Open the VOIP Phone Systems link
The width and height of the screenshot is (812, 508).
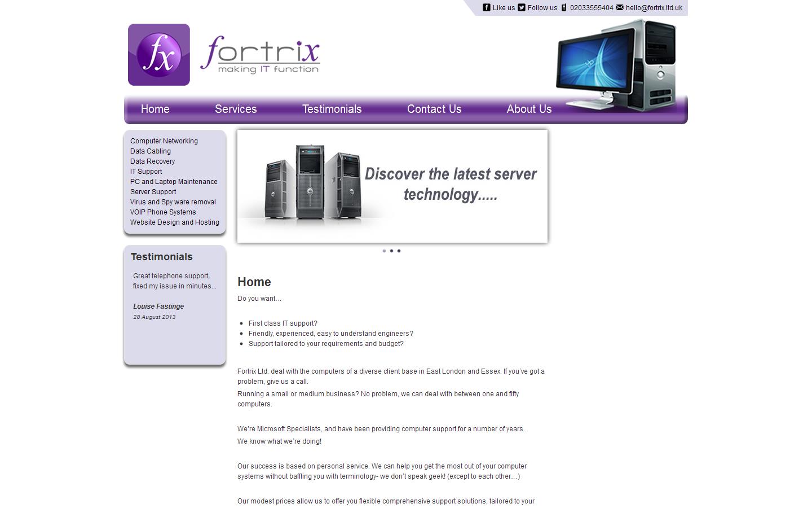click(x=163, y=212)
